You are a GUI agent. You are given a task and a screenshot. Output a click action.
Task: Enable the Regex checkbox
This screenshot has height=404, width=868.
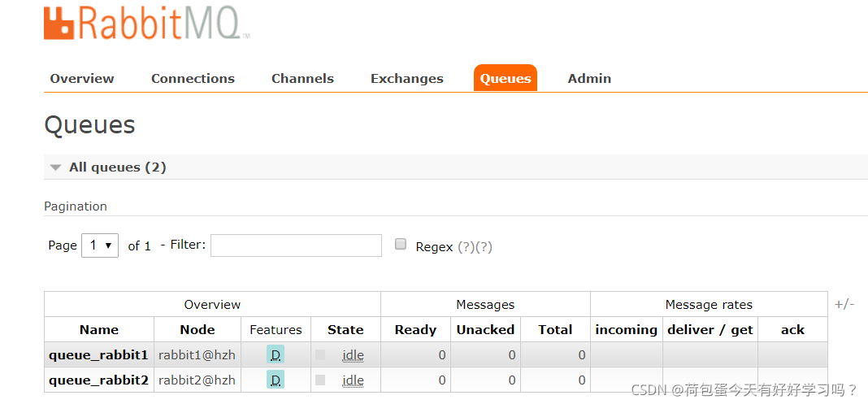point(400,244)
